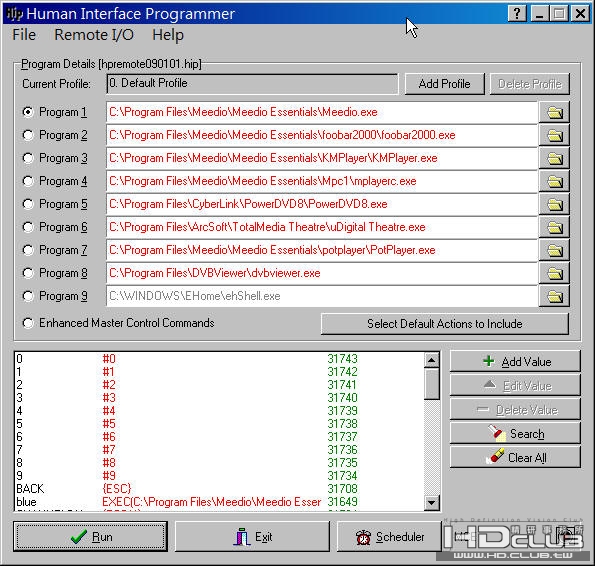Click the Clear All button
Image resolution: width=595 pixels, height=566 pixels.
pyautogui.click(x=515, y=458)
